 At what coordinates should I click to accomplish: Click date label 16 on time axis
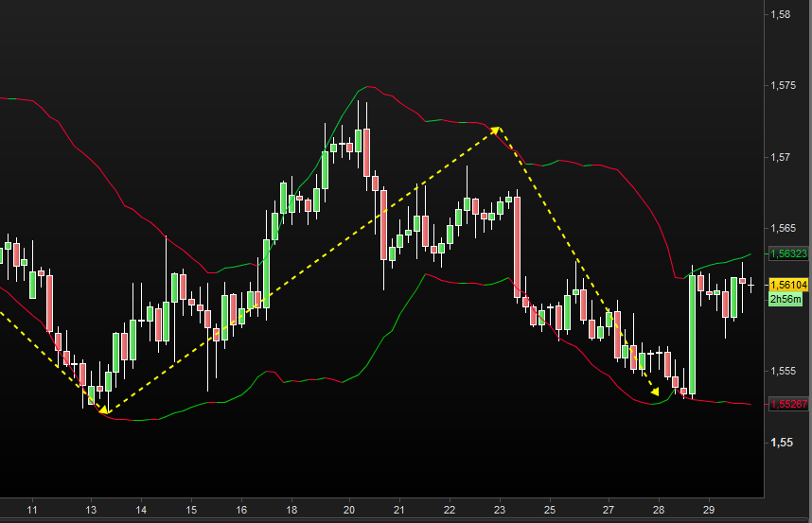(241, 510)
